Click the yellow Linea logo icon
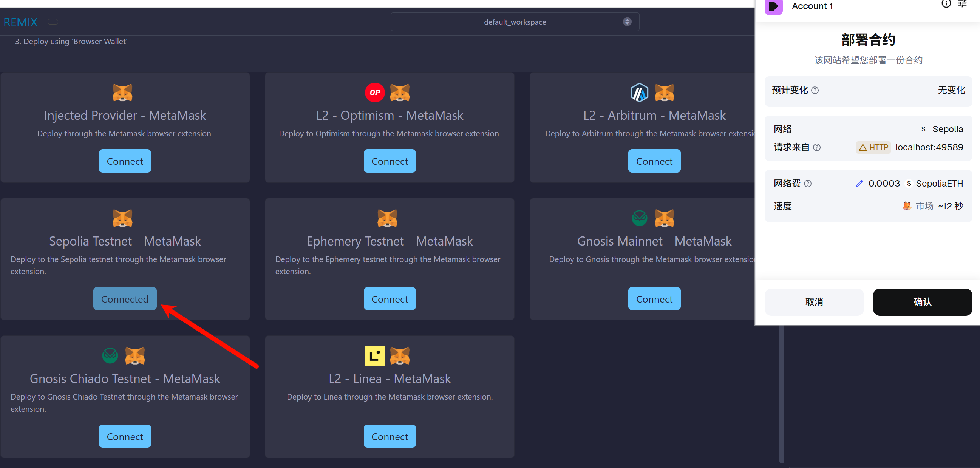980x468 pixels. point(375,355)
